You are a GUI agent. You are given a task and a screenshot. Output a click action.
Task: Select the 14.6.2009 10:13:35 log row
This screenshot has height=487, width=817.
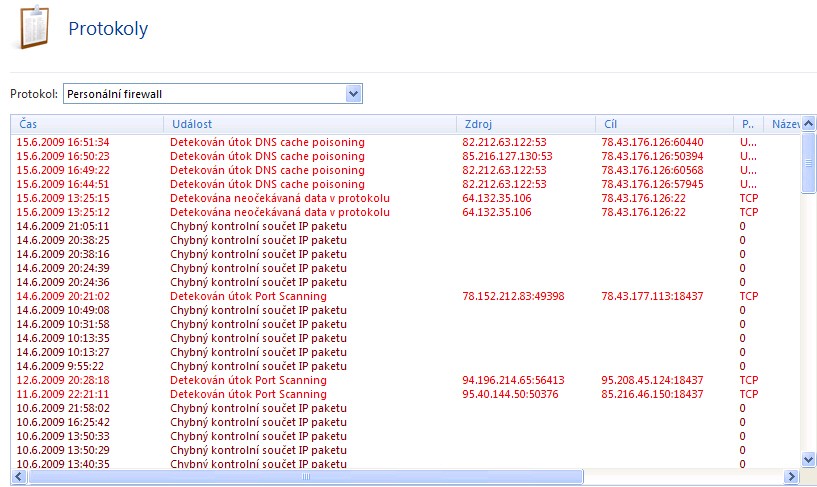(x=405, y=339)
